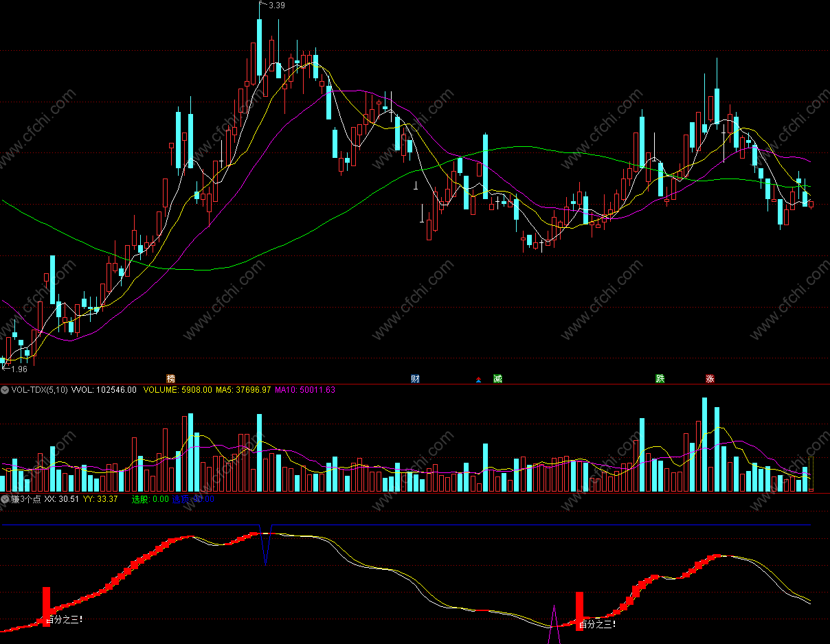
Task: Select the 赚3个点 indicator name
Action: 25,499
